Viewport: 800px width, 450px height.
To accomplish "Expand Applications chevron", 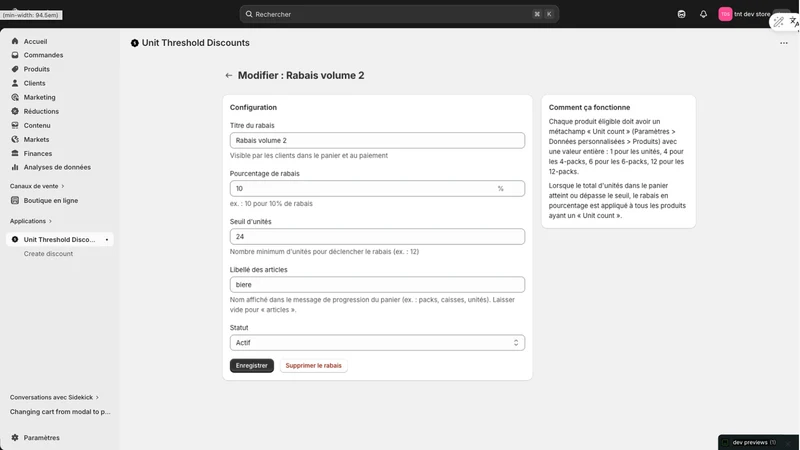I will pyautogui.click(x=50, y=221).
